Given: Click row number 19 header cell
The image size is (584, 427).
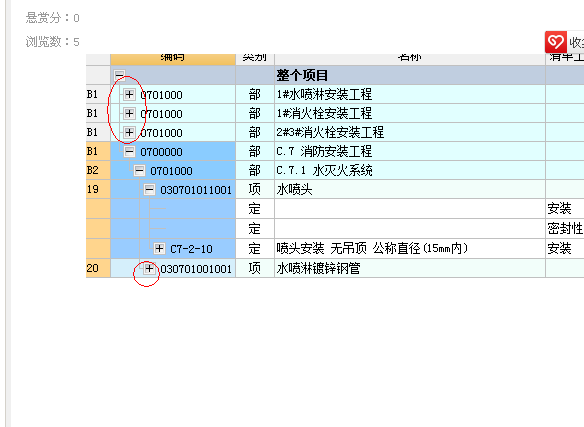Looking at the screenshot, I should [x=98, y=189].
